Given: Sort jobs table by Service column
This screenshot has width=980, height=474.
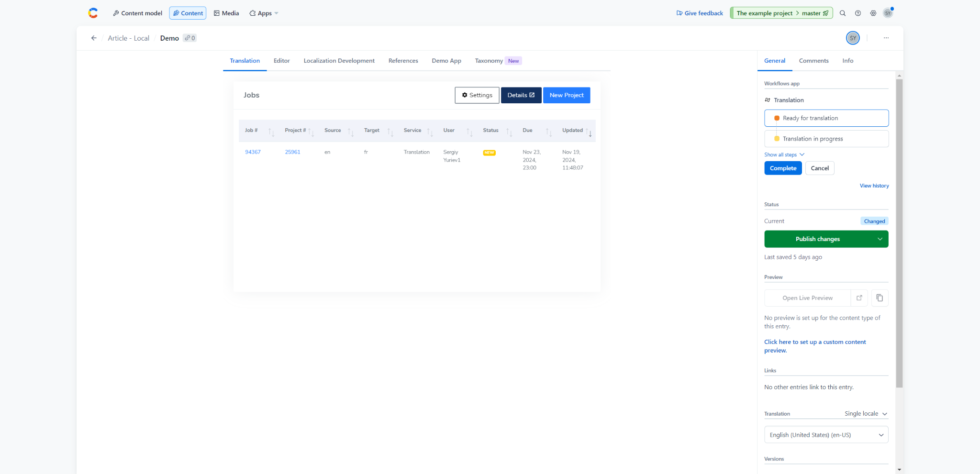Looking at the screenshot, I should click(x=430, y=132).
